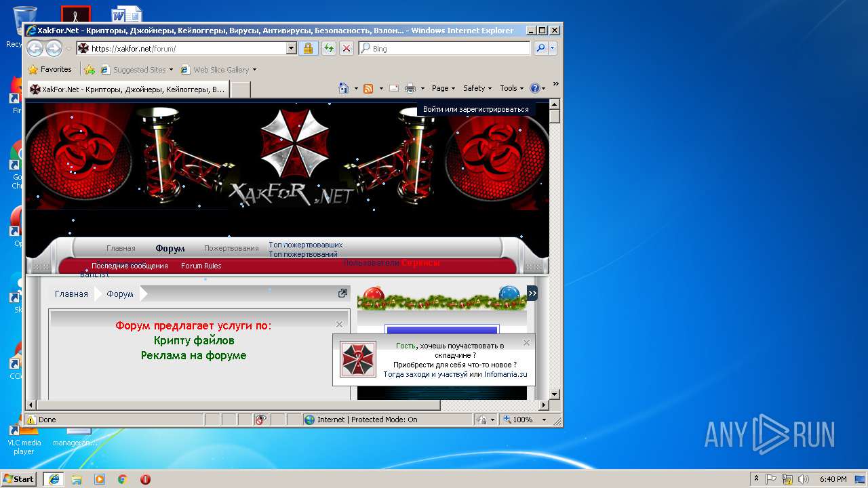Open the Favorites center
This screenshot has height=488, width=868.
(50, 69)
